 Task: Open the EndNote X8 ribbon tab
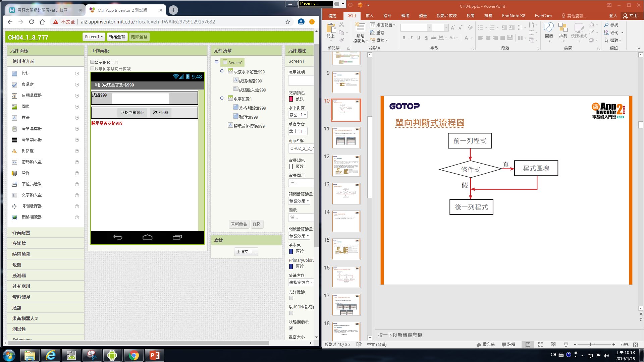[x=514, y=16]
